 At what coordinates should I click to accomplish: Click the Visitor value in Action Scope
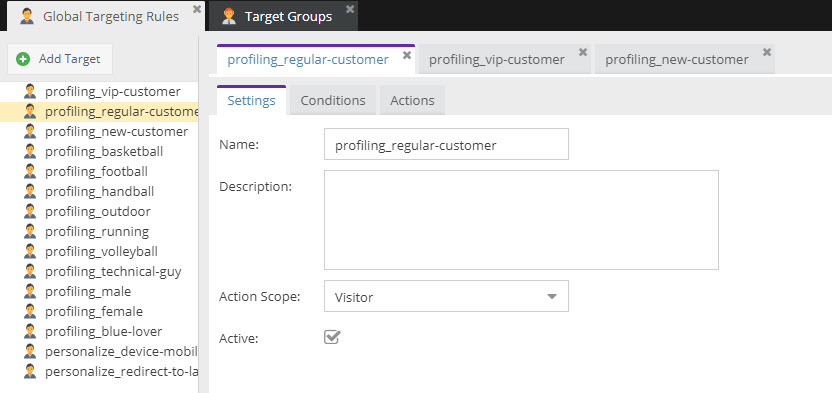coord(354,298)
